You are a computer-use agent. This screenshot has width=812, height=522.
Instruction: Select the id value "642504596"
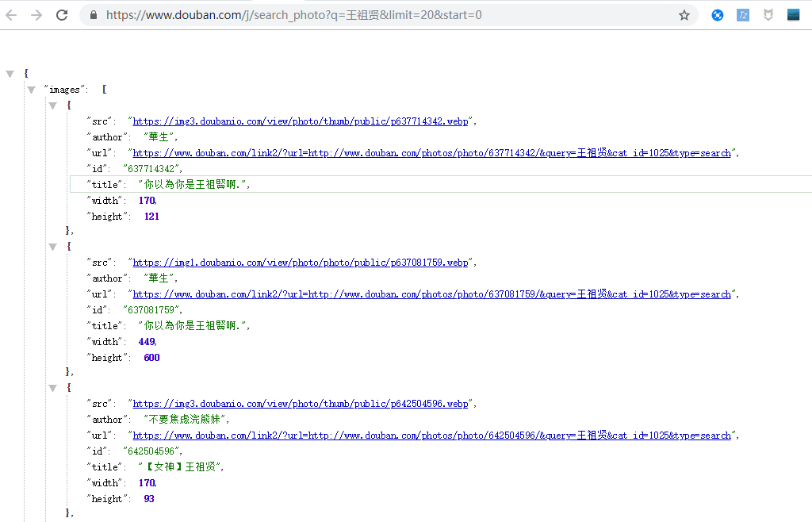[x=151, y=451]
